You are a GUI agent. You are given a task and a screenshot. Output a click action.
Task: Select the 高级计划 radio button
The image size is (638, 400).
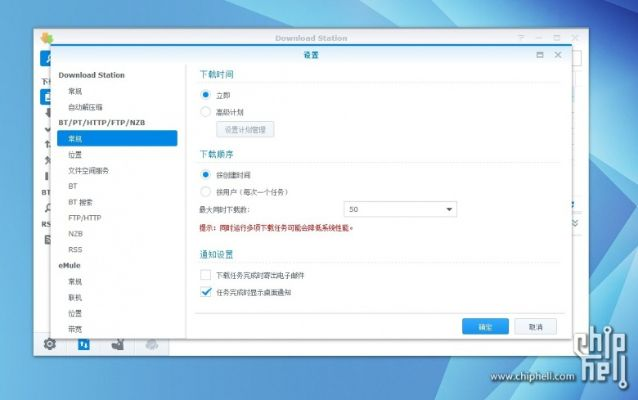coord(205,111)
